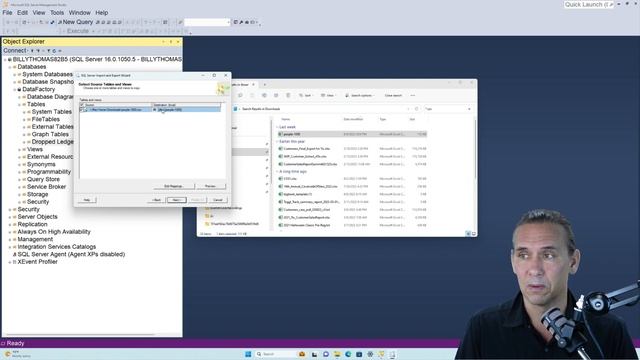Open Search options in File Explorer
The image size is (640, 360).
click(359, 96)
